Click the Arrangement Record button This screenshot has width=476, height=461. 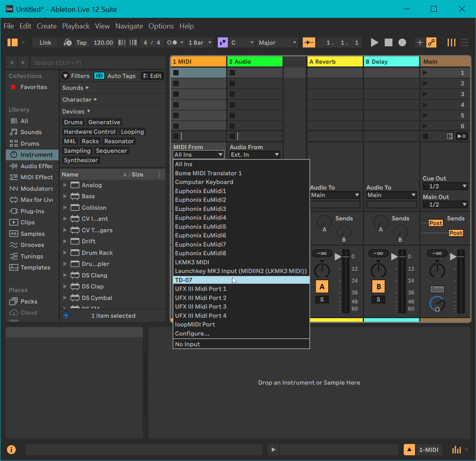[x=402, y=42]
